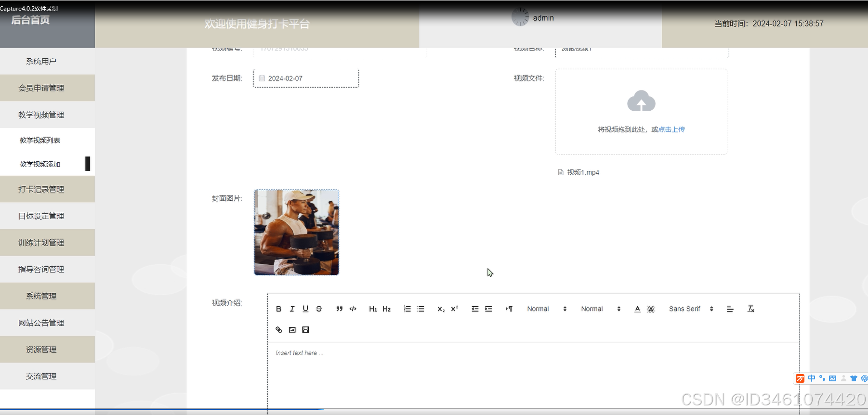Open the first Normal size dropdown
Image resolution: width=868 pixels, height=415 pixels.
click(x=547, y=309)
